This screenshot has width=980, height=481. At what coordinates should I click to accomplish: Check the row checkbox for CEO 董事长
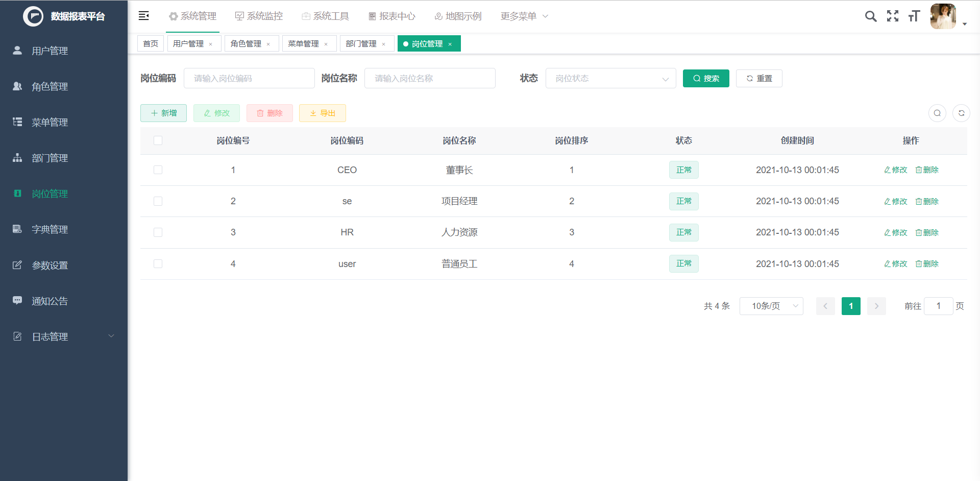coord(158,170)
